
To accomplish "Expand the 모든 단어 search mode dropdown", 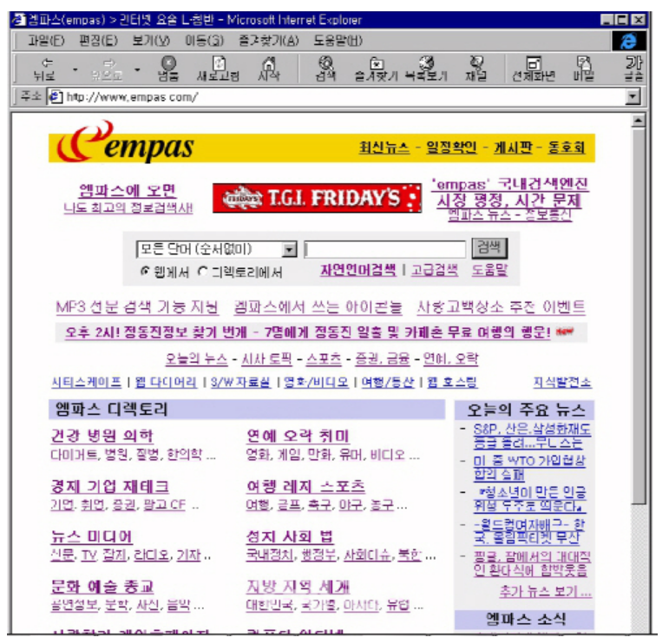I will coord(290,250).
